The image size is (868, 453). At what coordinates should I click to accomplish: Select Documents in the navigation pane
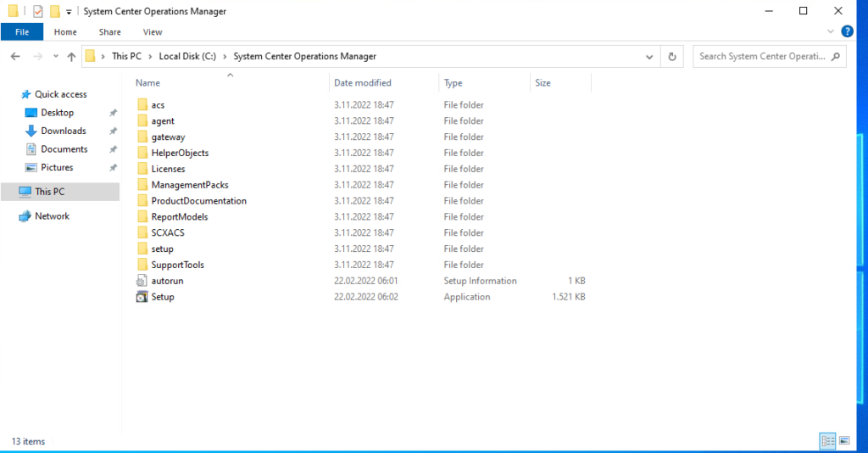(x=64, y=149)
